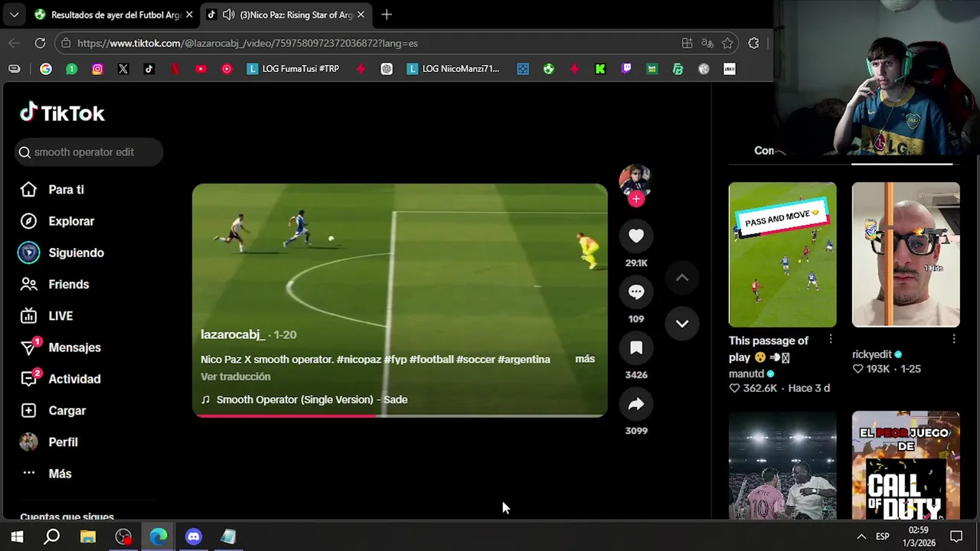Viewport: 980px width, 551px height.
Task: Open rickyedit creator profile link
Action: (872, 354)
